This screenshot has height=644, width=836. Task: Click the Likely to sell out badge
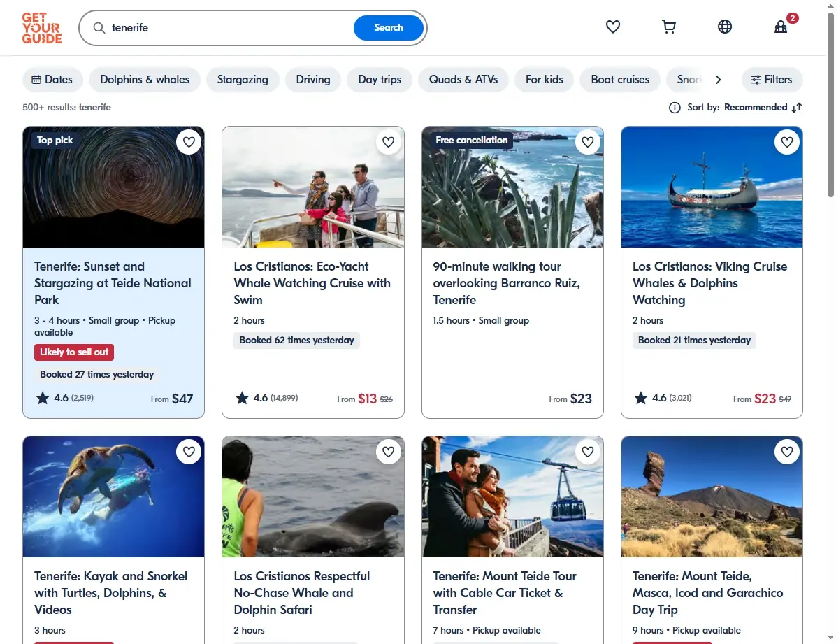point(74,352)
